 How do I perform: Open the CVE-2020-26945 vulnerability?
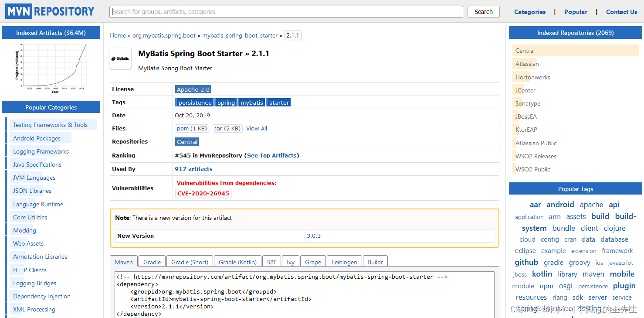point(203,193)
